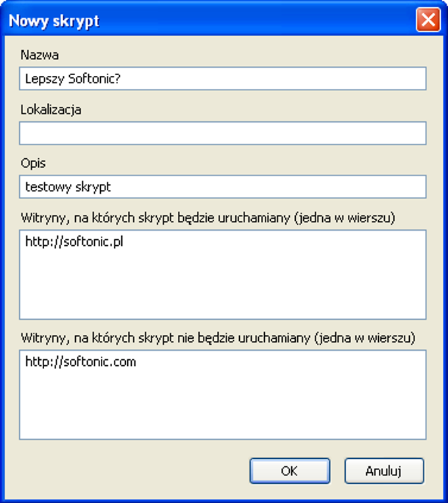Confirm the new script with OK
Screen dimensions: 448x503
point(290,471)
